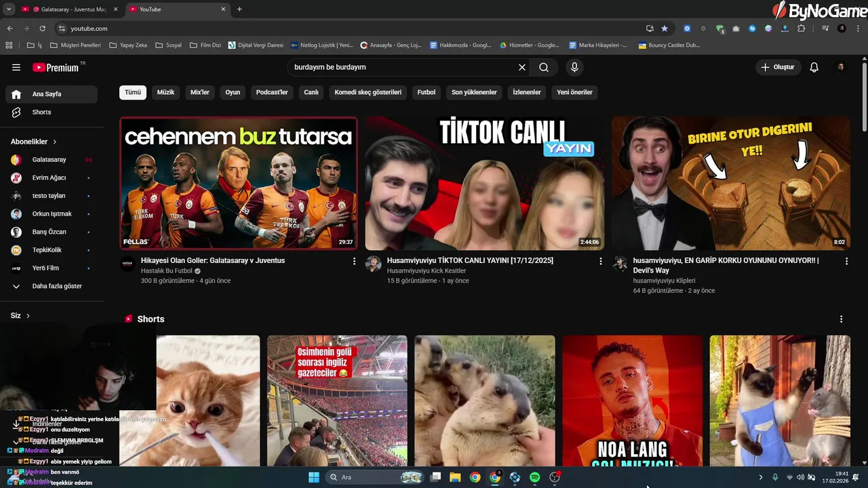868x488 pixels.
Task: Open the TepkiKolik subscription
Action: [x=52, y=250]
